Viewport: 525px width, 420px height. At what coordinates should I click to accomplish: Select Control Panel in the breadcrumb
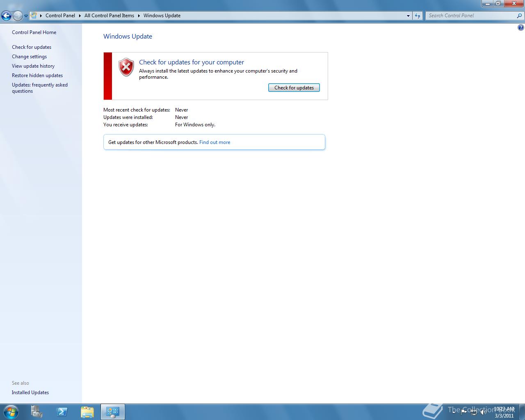[x=60, y=16]
